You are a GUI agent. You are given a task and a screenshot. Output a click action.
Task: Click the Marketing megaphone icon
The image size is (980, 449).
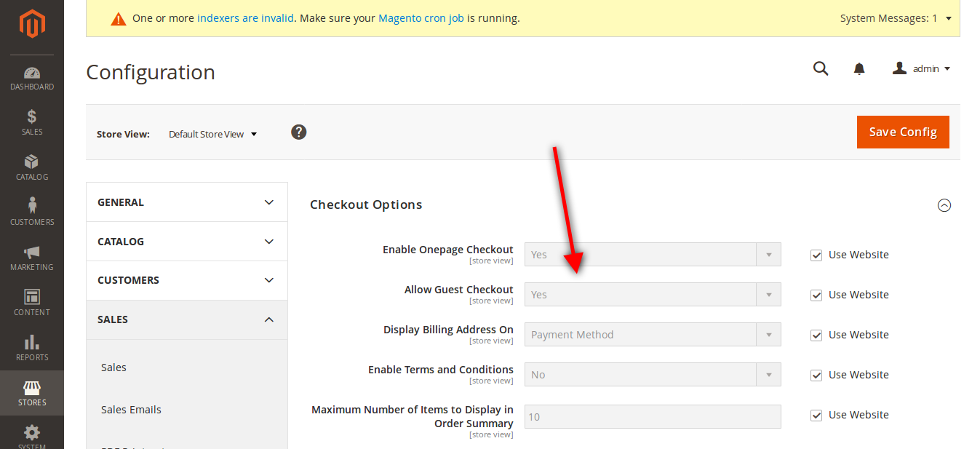tap(32, 256)
